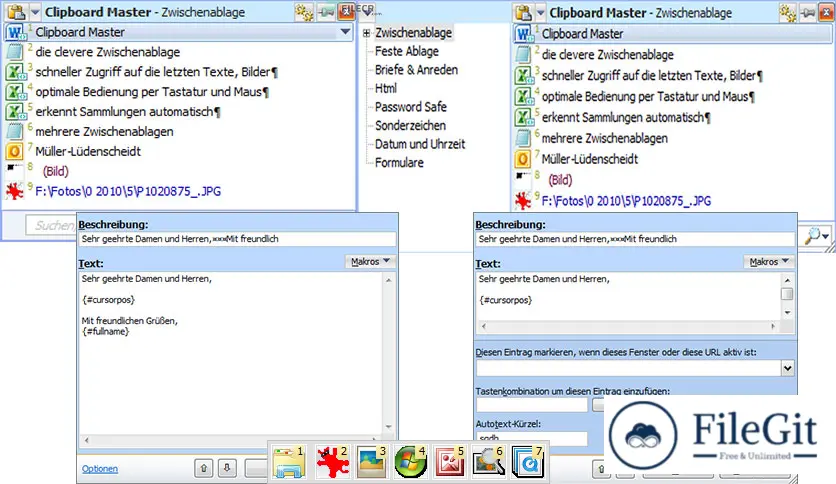Select 'Feste Ablage' in the tree
Image resolution: width=836 pixels, height=484 pixels.
pyautogui.click(x=407, y=51)
